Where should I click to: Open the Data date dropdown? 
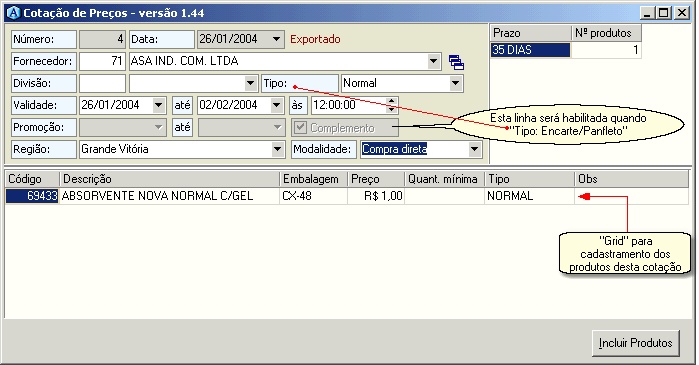coord(276,39)
